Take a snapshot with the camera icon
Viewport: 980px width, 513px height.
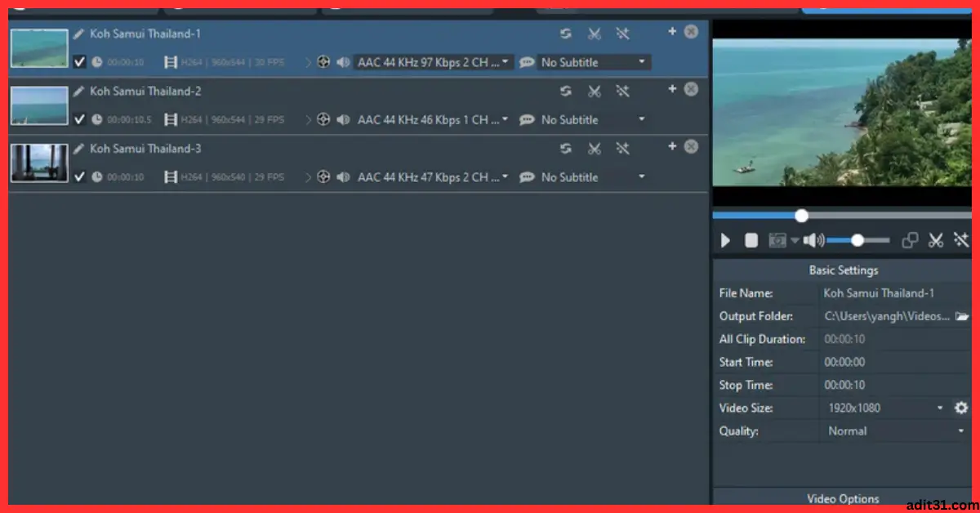pos(777,240)
